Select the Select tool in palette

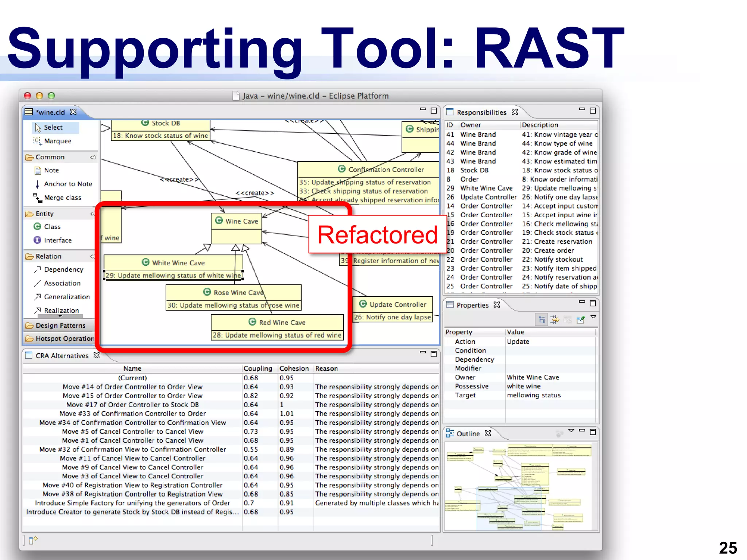(x=55, y=127)
